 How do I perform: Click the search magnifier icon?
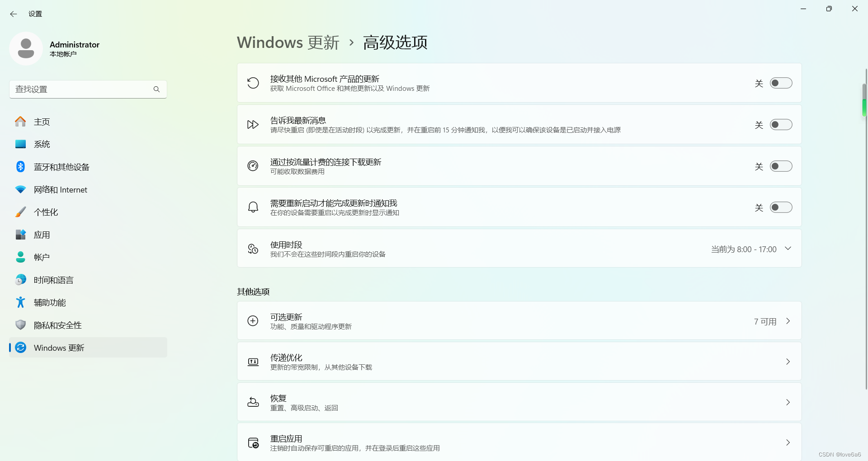[156, 89]
